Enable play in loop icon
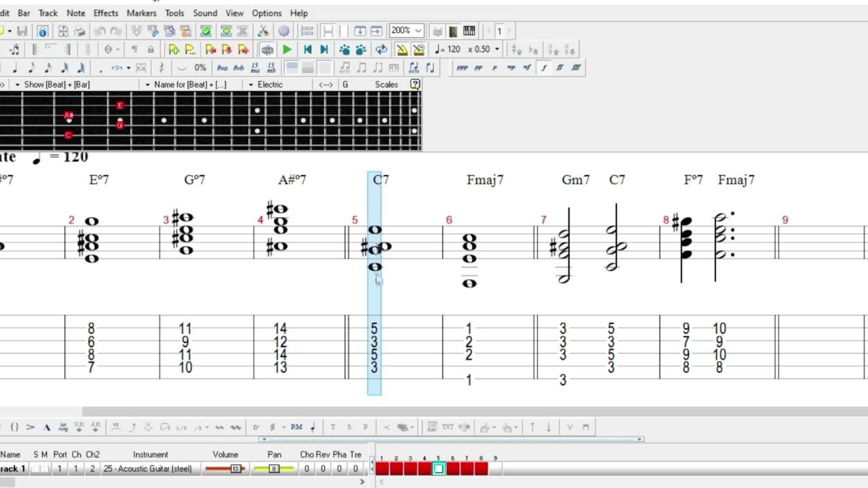 382,49
